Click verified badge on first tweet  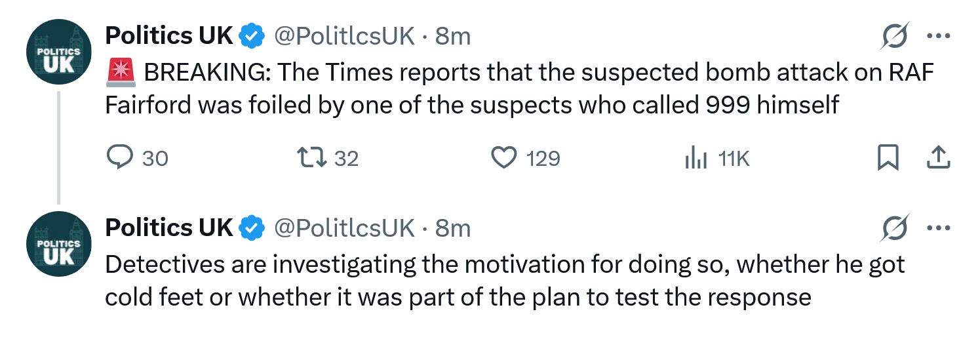tap(251, 36)
